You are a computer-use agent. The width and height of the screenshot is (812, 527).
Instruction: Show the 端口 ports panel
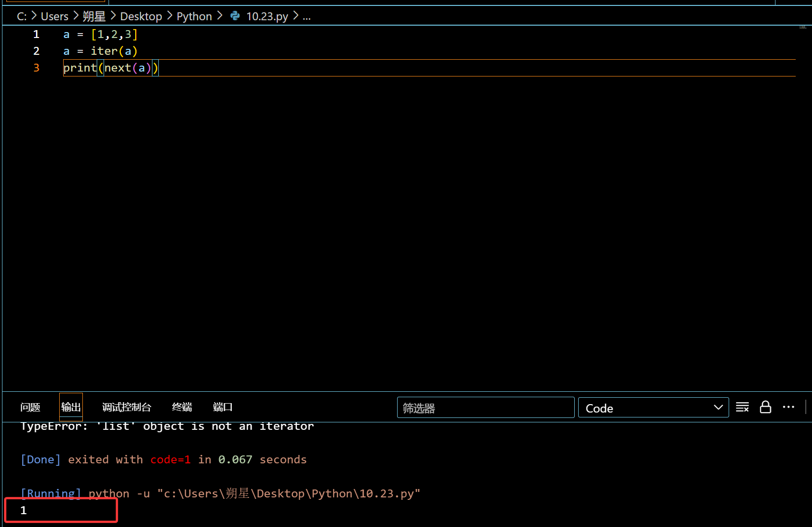[222, 407]
